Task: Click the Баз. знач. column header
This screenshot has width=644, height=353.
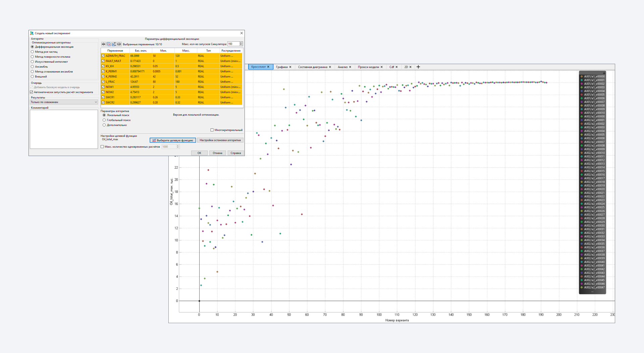Action: tap(141, 51)
